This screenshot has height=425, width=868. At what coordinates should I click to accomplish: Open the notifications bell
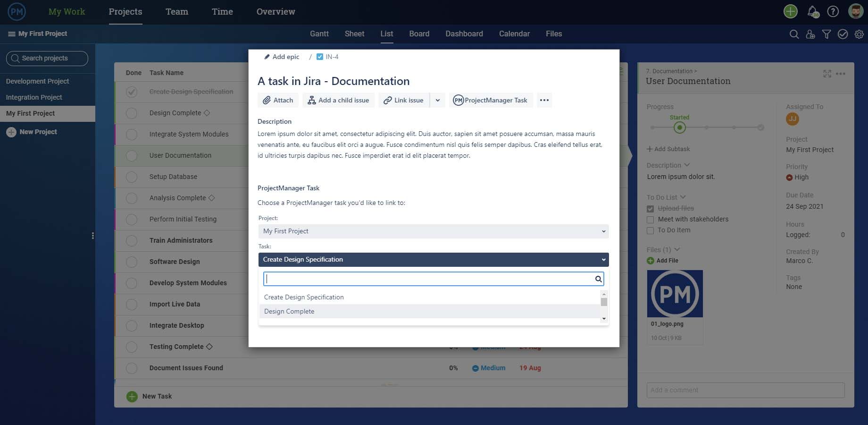pos(812,11)
